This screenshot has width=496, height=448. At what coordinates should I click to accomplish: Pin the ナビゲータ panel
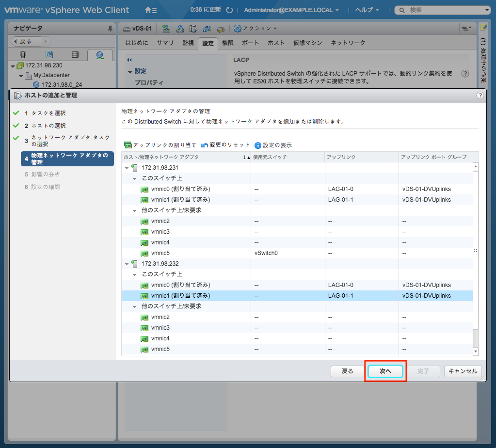click(110, 29)
